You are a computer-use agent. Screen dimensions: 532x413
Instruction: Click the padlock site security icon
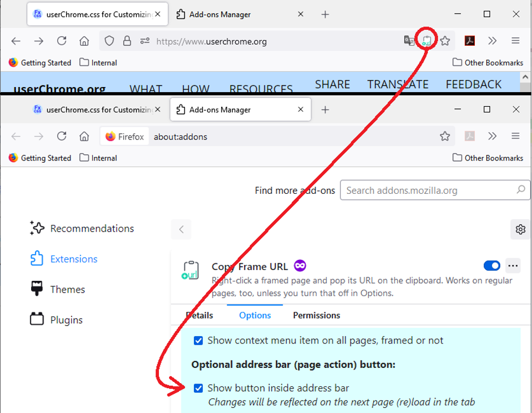[127, 41]
